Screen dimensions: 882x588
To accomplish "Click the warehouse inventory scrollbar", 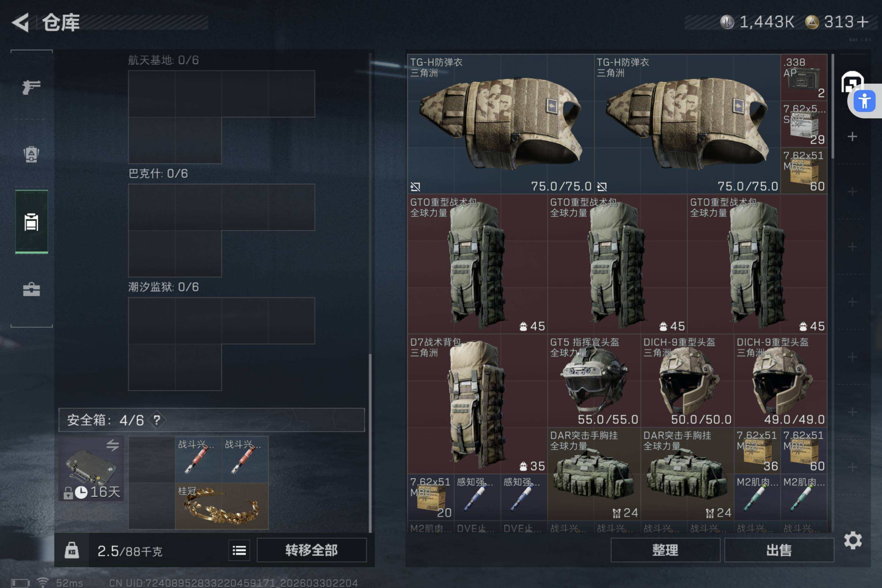I will [x=832, y=106].
